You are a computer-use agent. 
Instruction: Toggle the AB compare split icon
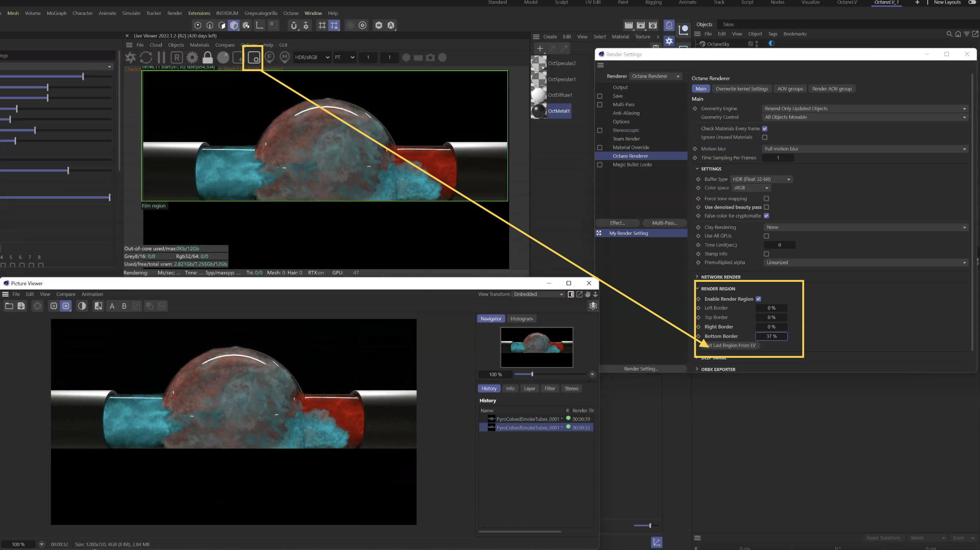(98, 306)
